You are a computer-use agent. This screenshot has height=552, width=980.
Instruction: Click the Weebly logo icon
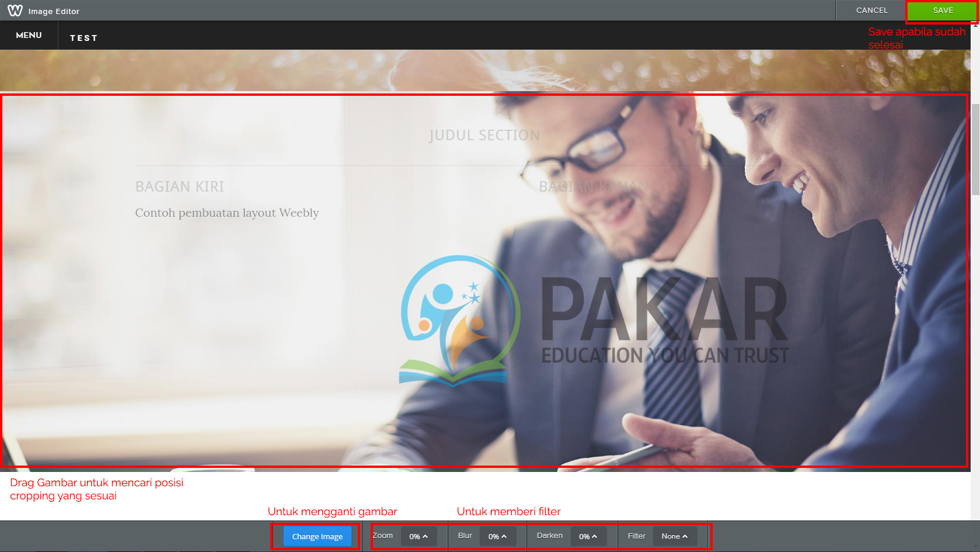click(15, 11)
